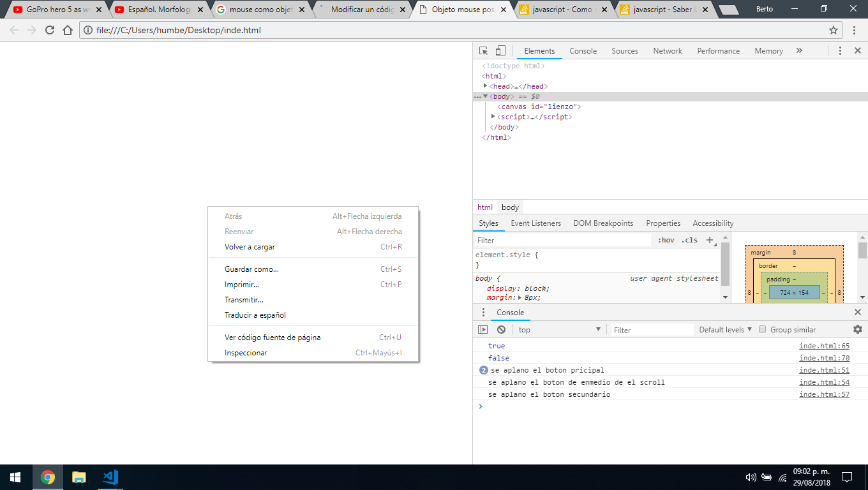Select Inspeccionar from the context menu

pyautogui.click(x=313, y=353)
